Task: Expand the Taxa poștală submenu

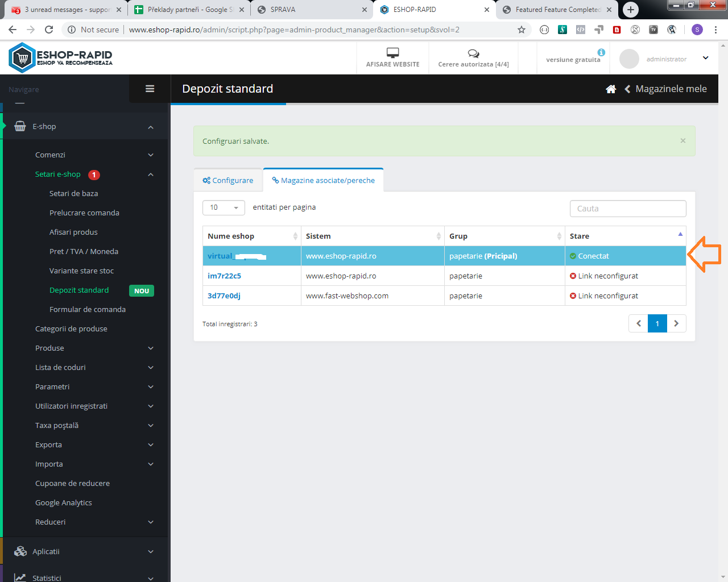Action: pos(151,425)
